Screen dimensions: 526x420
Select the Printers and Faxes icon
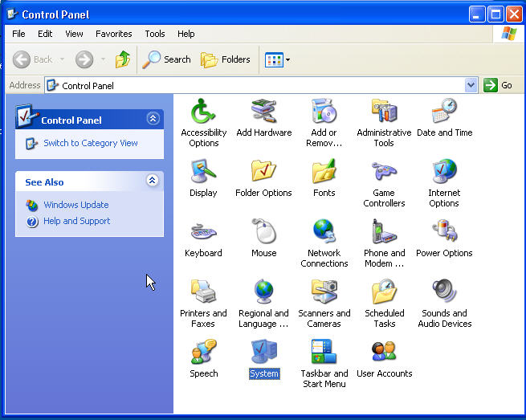click(x=203, y=292)
